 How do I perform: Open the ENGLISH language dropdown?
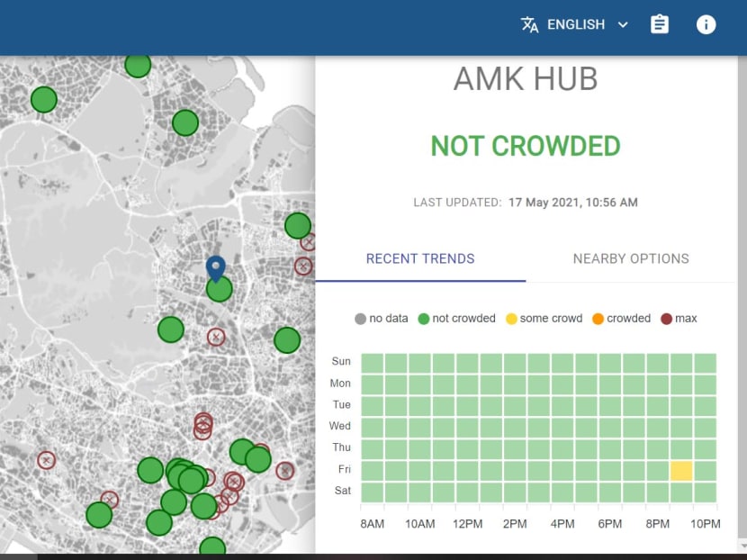575,24
